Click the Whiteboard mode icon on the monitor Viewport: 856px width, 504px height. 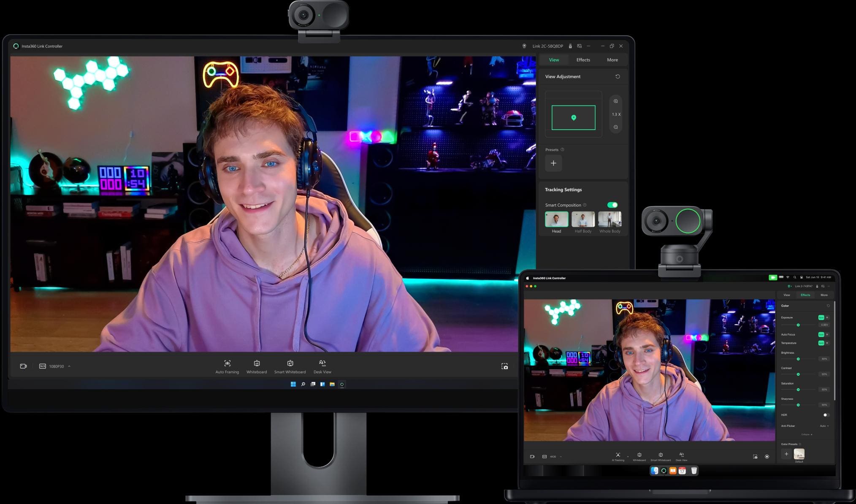coord(257,363)
